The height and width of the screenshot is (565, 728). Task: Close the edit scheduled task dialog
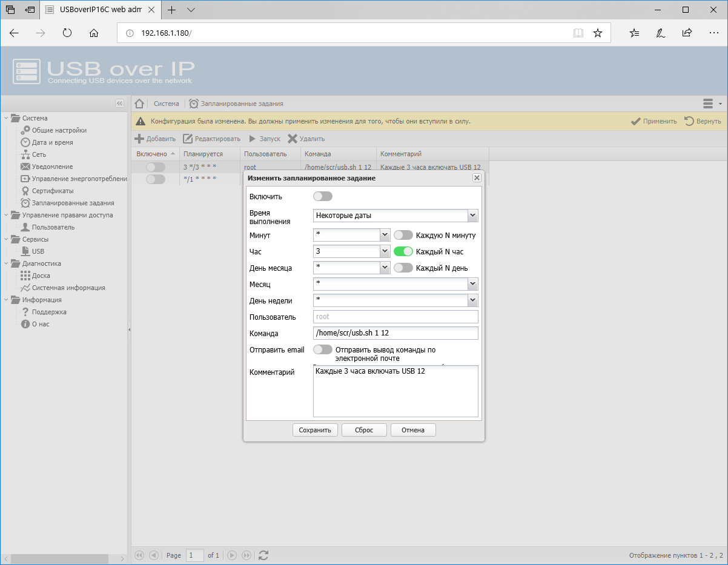477,177
